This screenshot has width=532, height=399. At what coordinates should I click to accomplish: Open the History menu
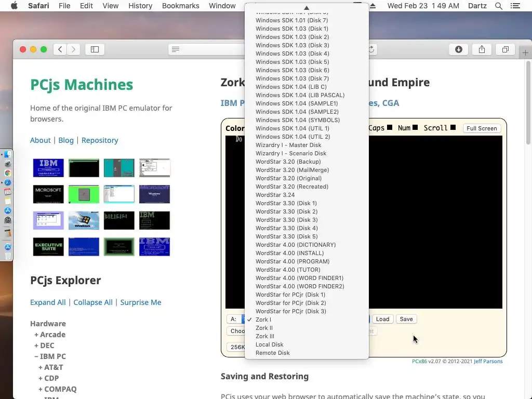[x=140, y=6]
